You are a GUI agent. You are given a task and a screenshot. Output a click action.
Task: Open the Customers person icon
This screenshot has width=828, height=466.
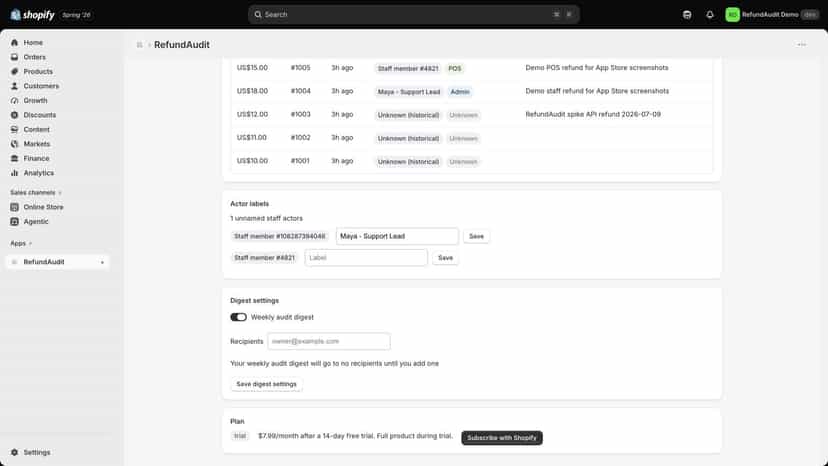[14, 86]
